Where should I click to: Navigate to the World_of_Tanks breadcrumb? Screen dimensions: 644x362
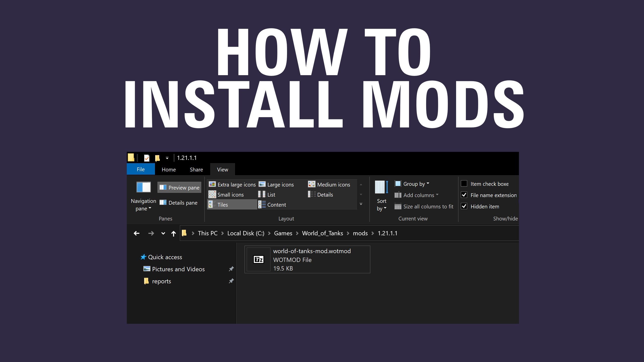pos(323,233)
